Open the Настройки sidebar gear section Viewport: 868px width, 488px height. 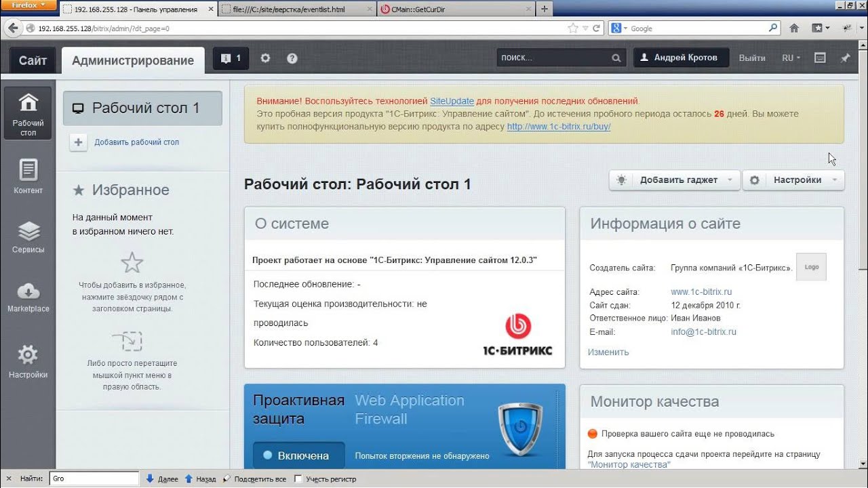pos(28,361)
